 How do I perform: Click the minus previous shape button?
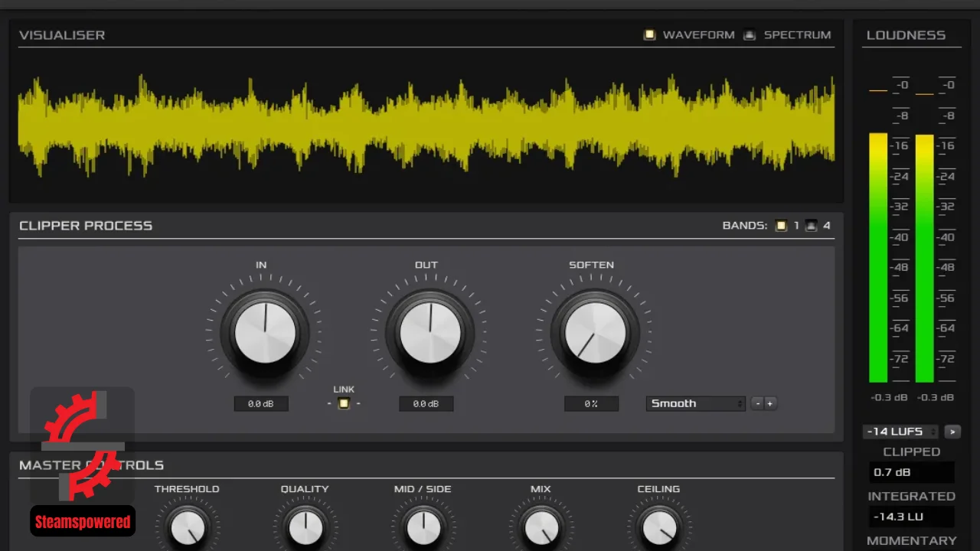coord(757,403)
